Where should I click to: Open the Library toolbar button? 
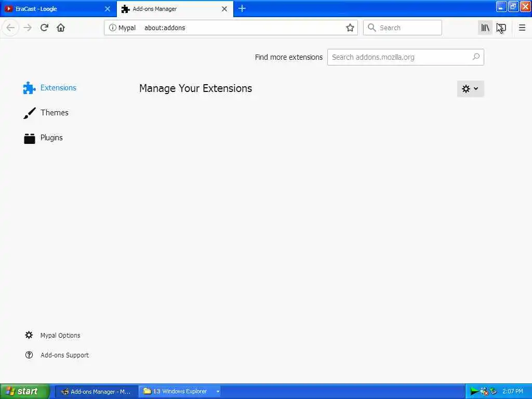[485, 28]
